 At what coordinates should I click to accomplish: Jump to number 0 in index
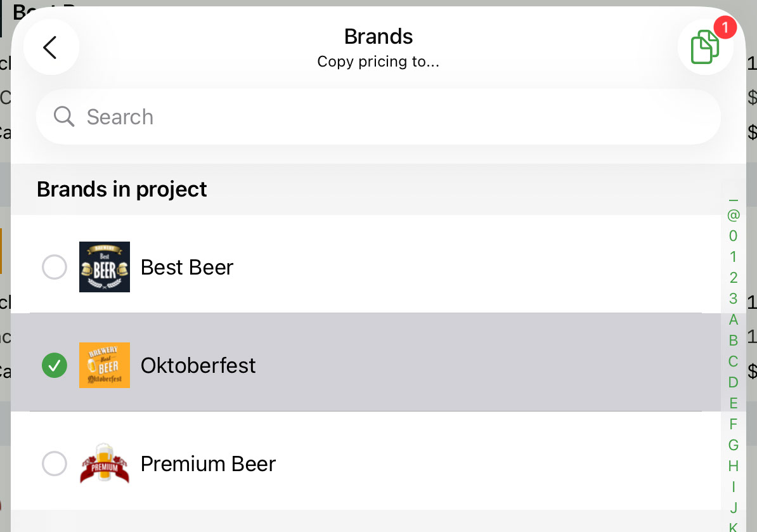click(734, 236)
